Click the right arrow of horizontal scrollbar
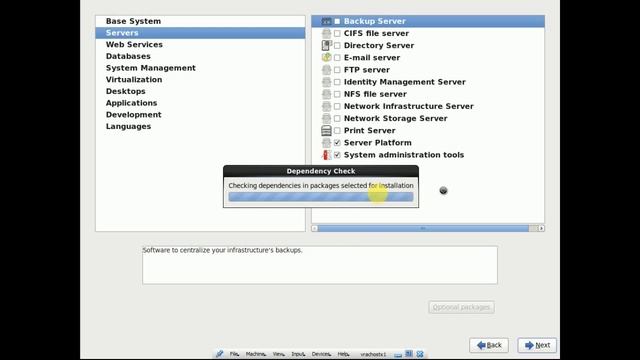Viewport: 640px width, 360px height. point(541,229)
